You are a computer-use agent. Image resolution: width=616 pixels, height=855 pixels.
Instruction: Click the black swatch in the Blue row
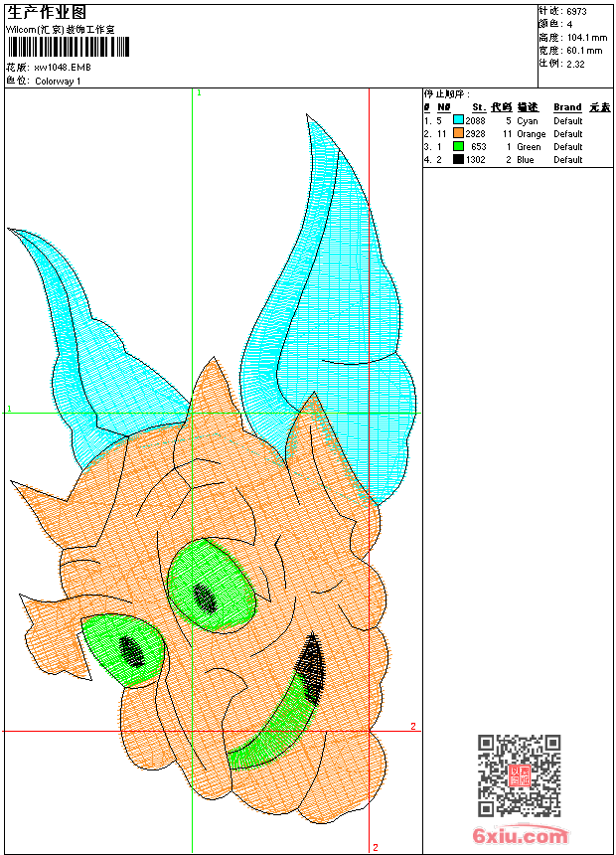[x=458, y=159]
